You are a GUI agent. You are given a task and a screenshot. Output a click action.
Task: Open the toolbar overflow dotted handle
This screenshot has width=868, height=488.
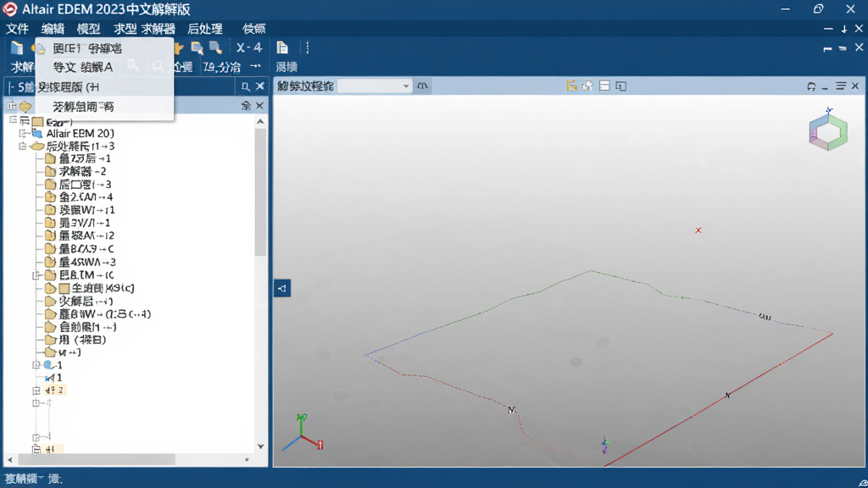[x=307, y=47]
